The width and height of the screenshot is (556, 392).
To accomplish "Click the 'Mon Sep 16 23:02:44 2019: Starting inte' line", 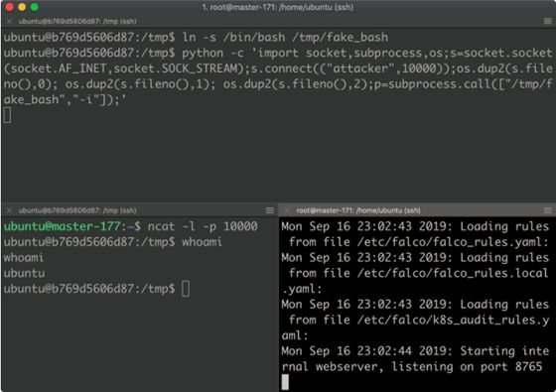I will 415,351.
